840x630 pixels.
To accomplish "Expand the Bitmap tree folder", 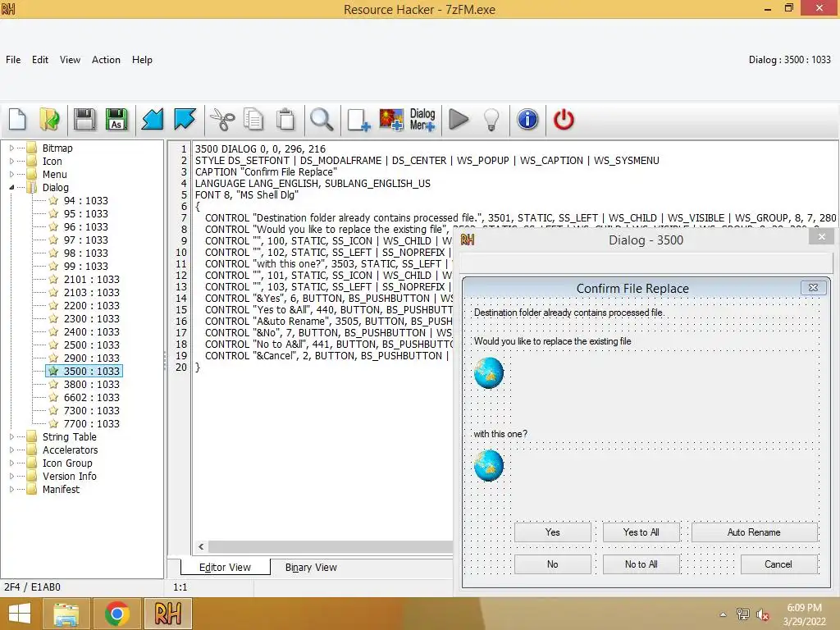I will tap(11, 148).
